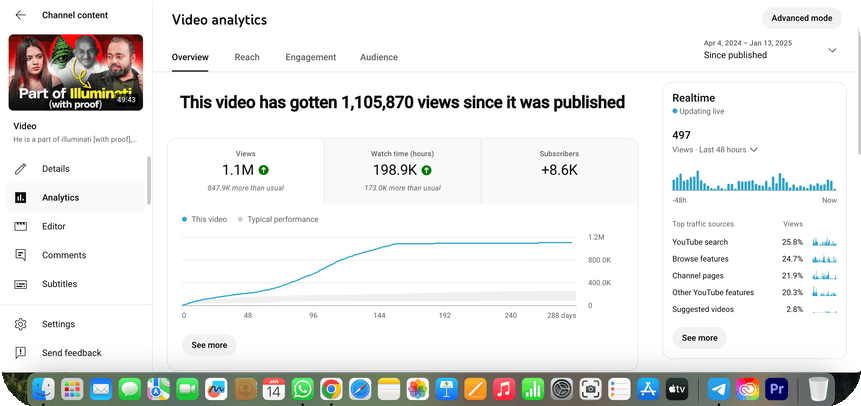This screenshot has height=406, width=861.
Task: Click the Editor filmstrip icon in sidebar
Action: [20, 226]
